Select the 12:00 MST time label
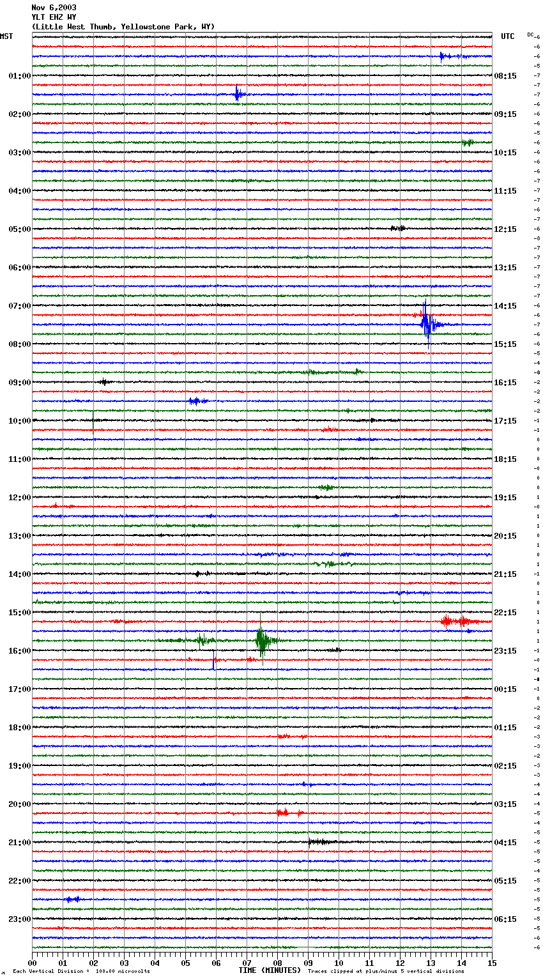The width and height of the screenshot is (543, 980). pyautogui.click(x=20, y=498)
